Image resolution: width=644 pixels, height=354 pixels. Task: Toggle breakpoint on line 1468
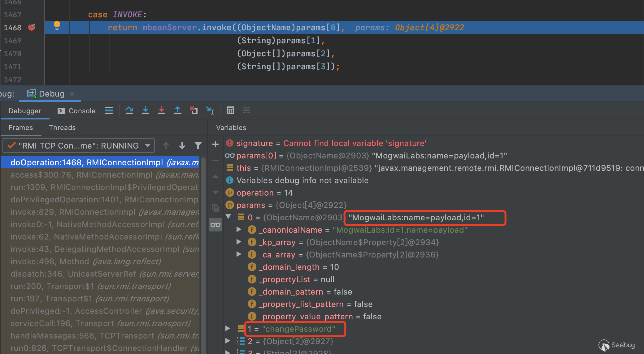32,27
